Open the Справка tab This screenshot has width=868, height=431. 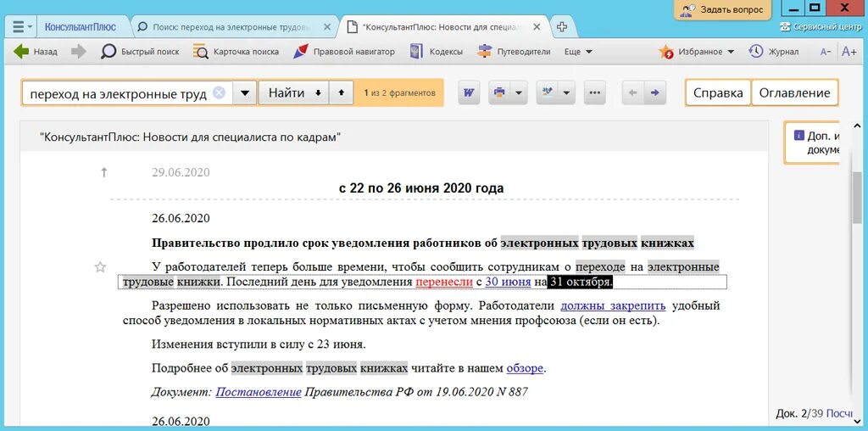click(718, 93)
